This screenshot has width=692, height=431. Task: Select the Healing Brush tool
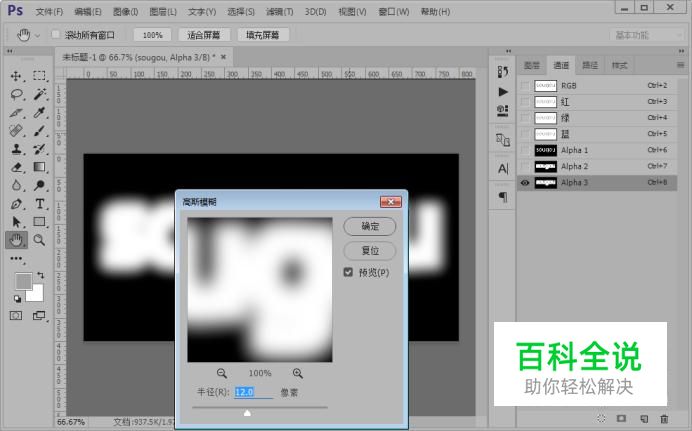pyautogui.click(x=16, y=131)
